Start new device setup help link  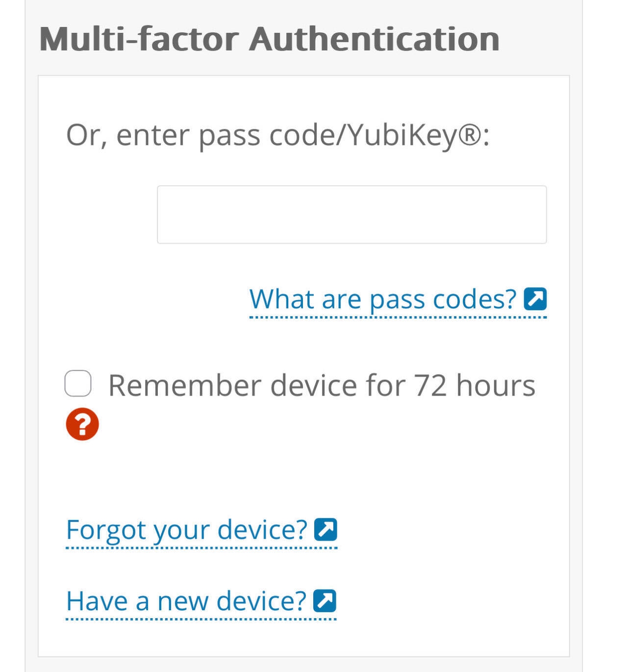coord(186,601)
